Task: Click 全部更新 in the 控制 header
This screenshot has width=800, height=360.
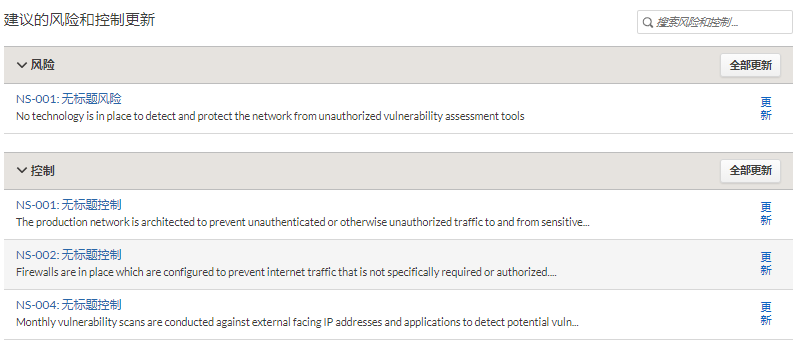Action: coord(750,171)
